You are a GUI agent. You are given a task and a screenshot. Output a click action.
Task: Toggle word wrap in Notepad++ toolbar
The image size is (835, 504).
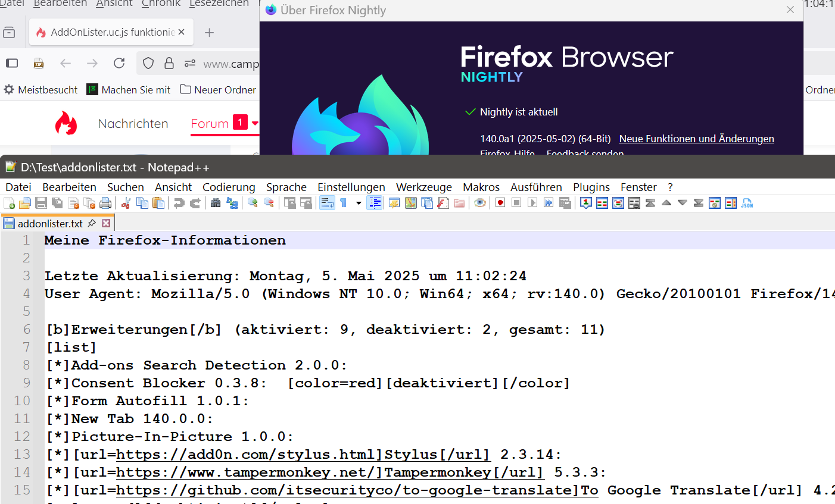coord(327,203)
